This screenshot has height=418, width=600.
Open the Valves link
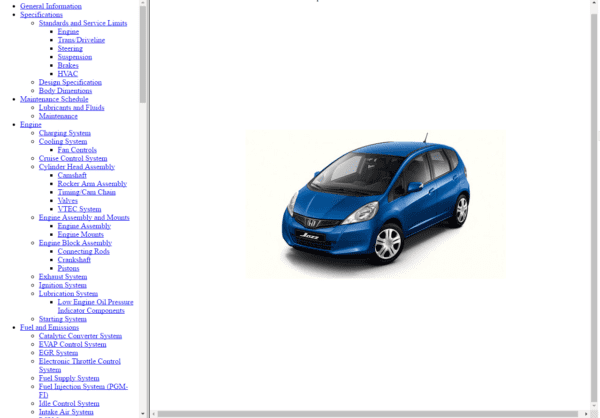(67, 200)
